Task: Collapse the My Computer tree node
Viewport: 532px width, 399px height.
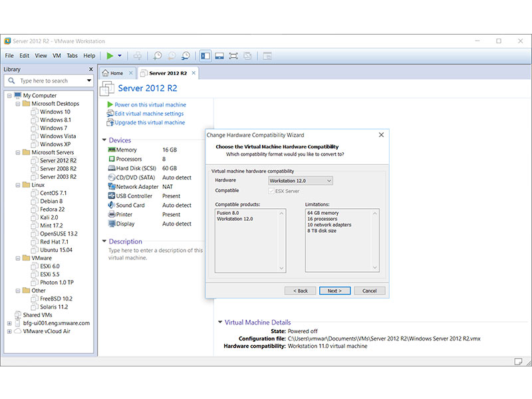Action: (9, 96)
